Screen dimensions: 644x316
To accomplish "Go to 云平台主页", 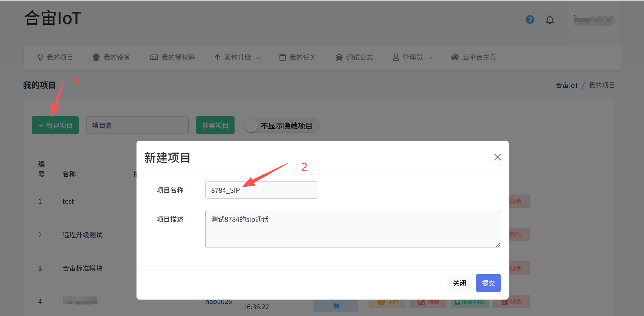I will [473, 57].
